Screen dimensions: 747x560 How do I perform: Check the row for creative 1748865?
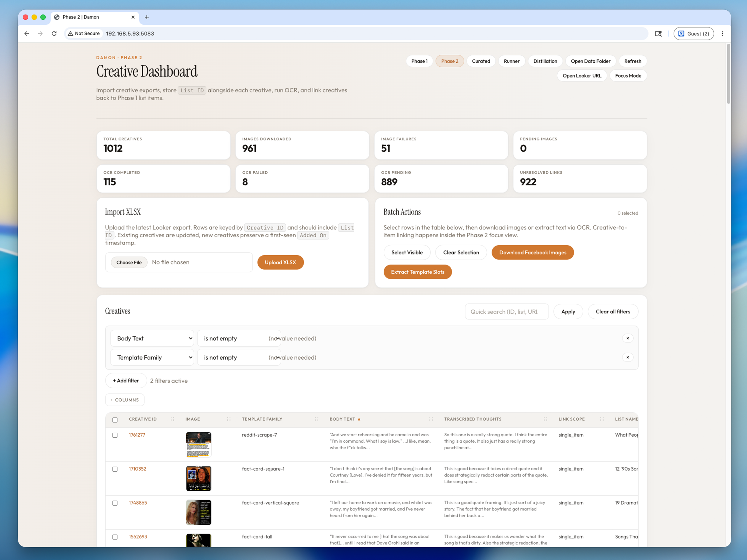click(x=115, y=503)
